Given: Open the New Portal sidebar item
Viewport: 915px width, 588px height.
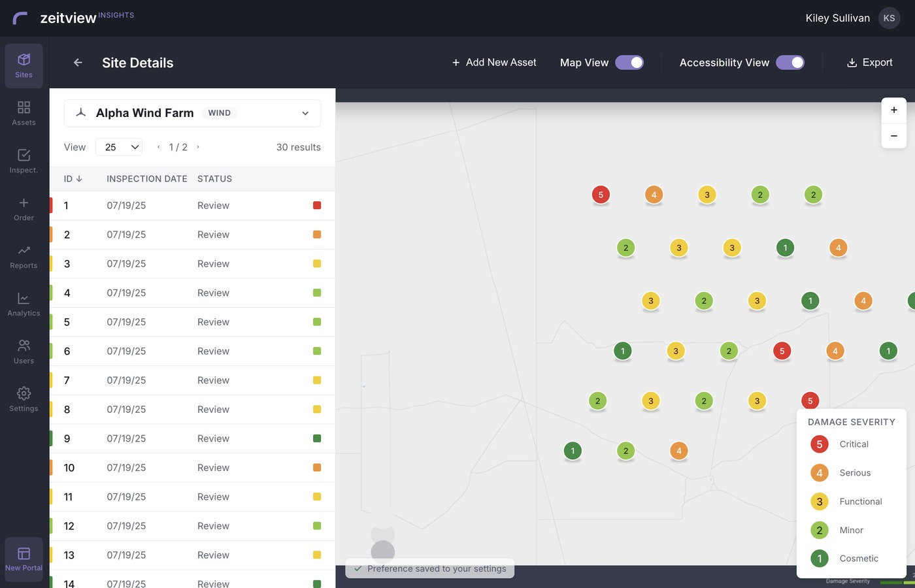Looking at the screenshot, I should pyautogui.click(x=24, y=560).
